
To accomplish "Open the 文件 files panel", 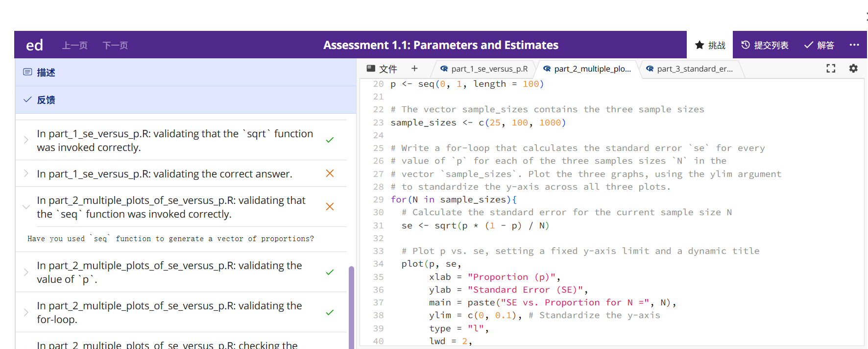I will point(382,69).
